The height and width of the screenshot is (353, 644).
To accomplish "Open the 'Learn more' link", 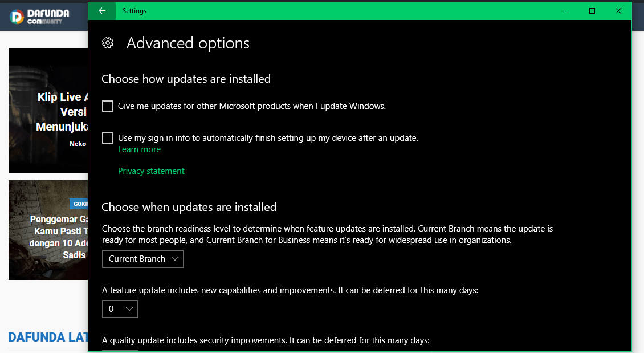I will coord(139,149).
